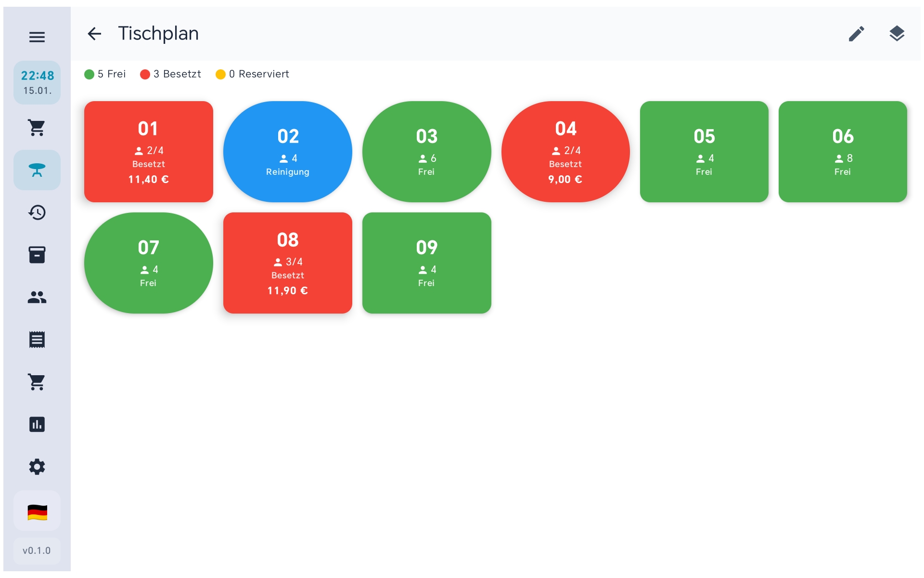
Task: Open the shopping cart order view
Action: point(37,128)
